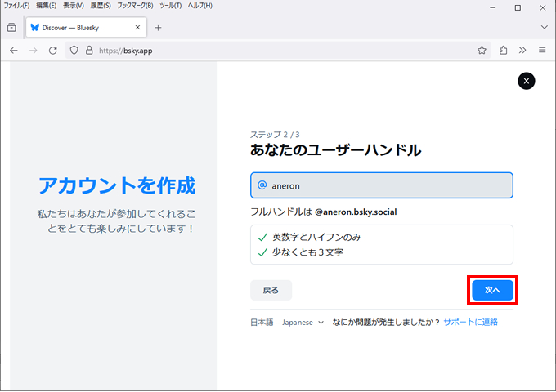Open the サポートに連絡 link
This screenshot has height=392, width=556.
point(470,322)
